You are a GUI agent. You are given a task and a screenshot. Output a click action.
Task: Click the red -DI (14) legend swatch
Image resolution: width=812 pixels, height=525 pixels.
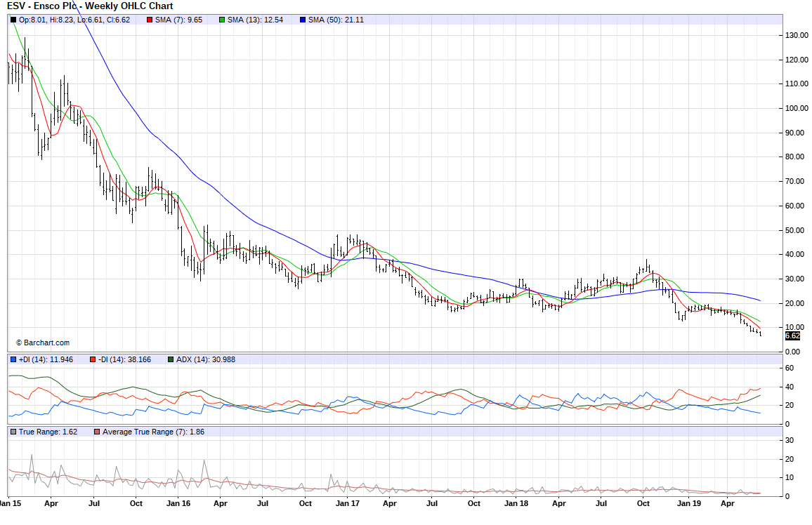(x=93, y=359)
